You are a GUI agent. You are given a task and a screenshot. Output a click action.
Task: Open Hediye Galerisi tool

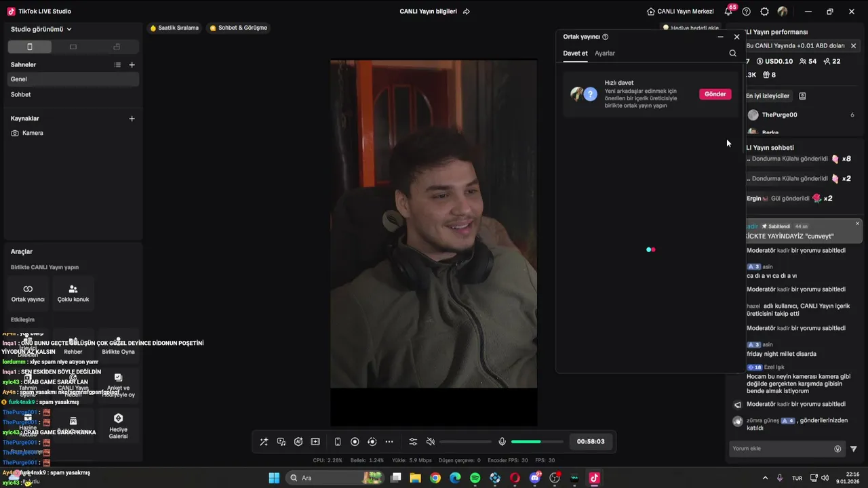(x=118, y=426)
